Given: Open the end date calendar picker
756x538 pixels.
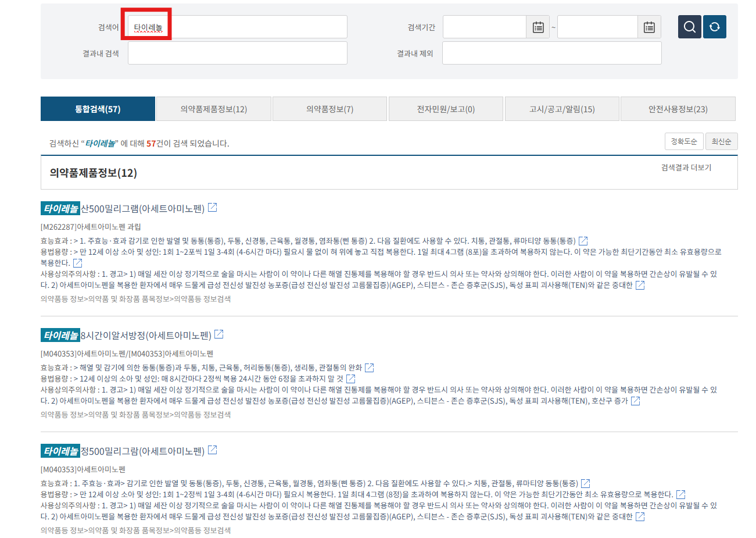Looking at the screenshot, I should [x=649, y=27].
